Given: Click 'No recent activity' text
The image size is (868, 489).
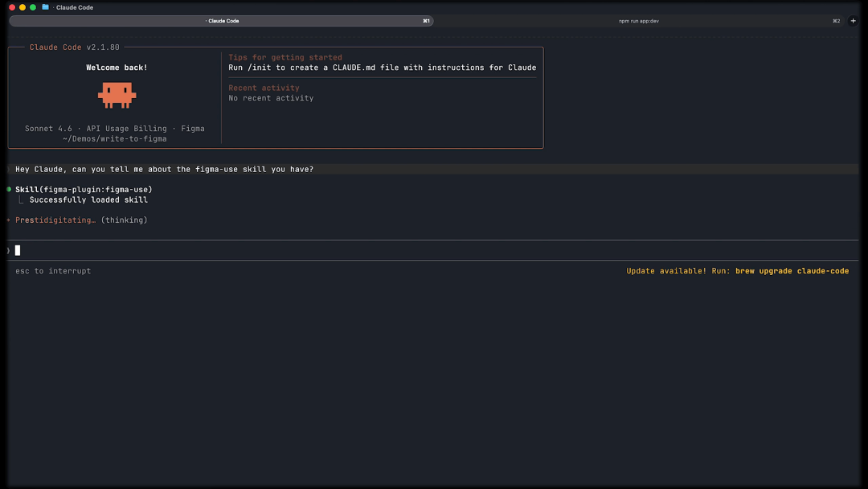Looking at the screenshot, I should tap(272, 98).
